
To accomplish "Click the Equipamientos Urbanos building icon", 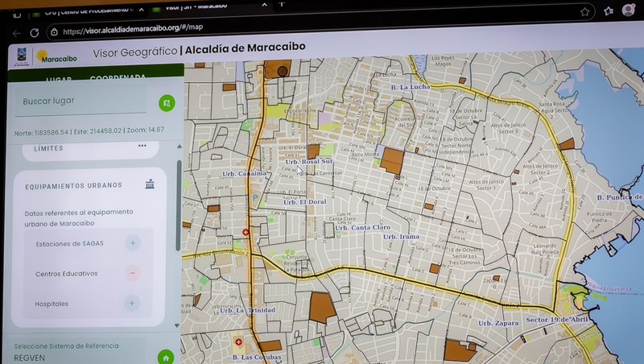I will (x=150, y=185).
